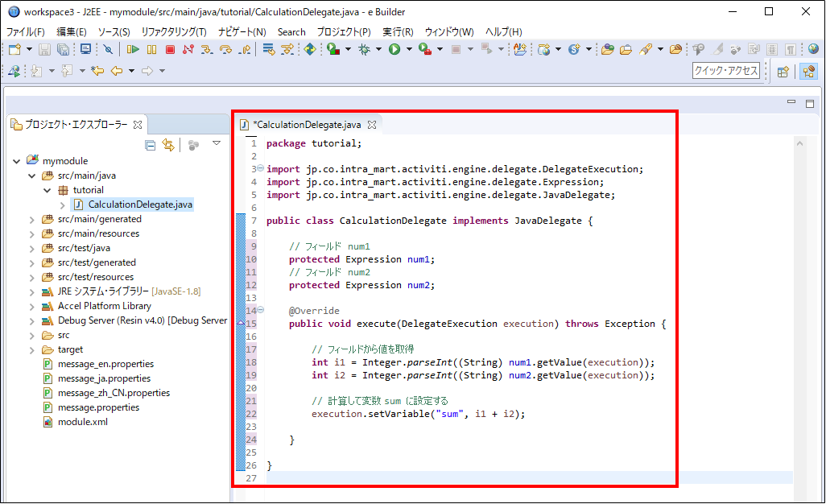The height and width of the screenshot is (504, 826).
Task: Toggle Show Whitespace Characters pilcrow icon
Action: tap(791, 50)
